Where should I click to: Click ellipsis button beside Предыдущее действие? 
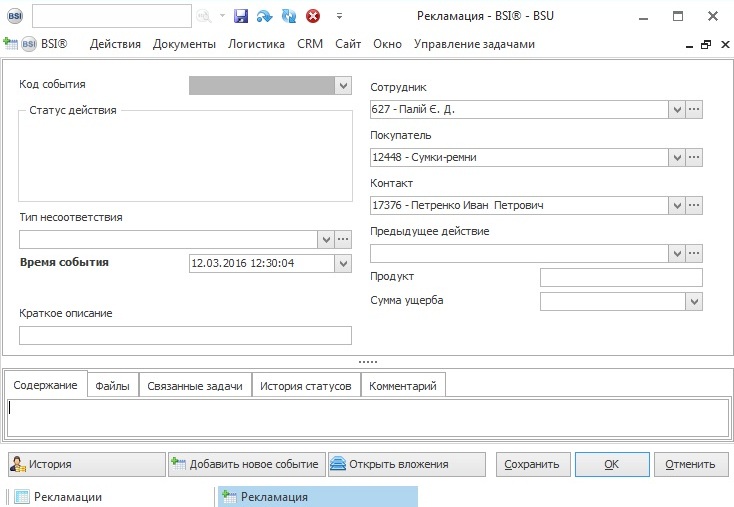coord(694,253)
